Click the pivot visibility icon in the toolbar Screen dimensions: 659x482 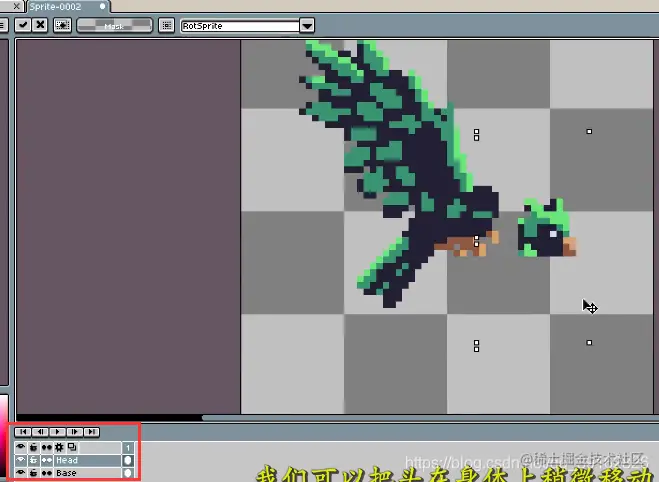coord(62,25)
